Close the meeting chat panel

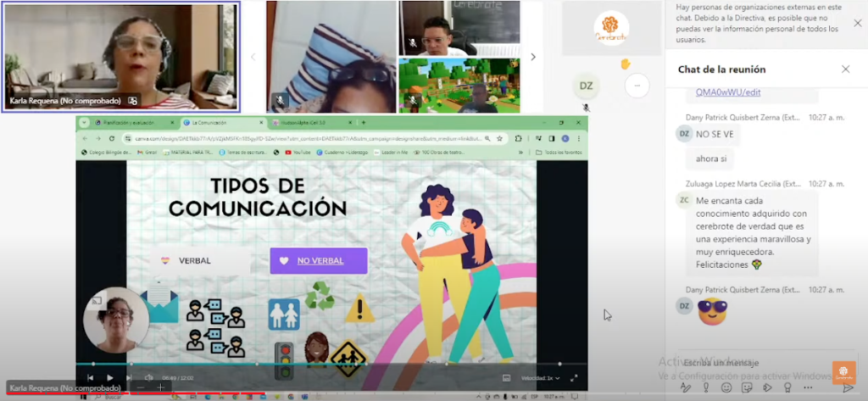click(845, 70)
